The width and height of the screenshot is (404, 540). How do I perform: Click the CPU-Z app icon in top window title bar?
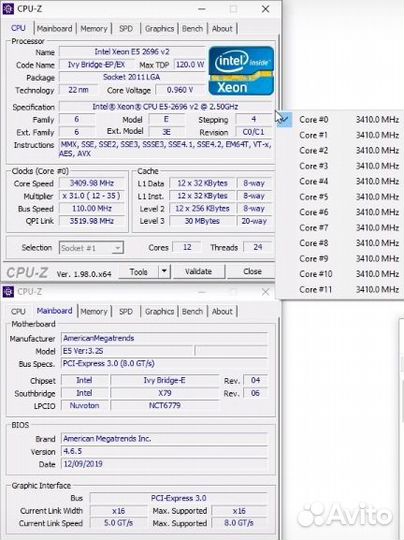8,9
